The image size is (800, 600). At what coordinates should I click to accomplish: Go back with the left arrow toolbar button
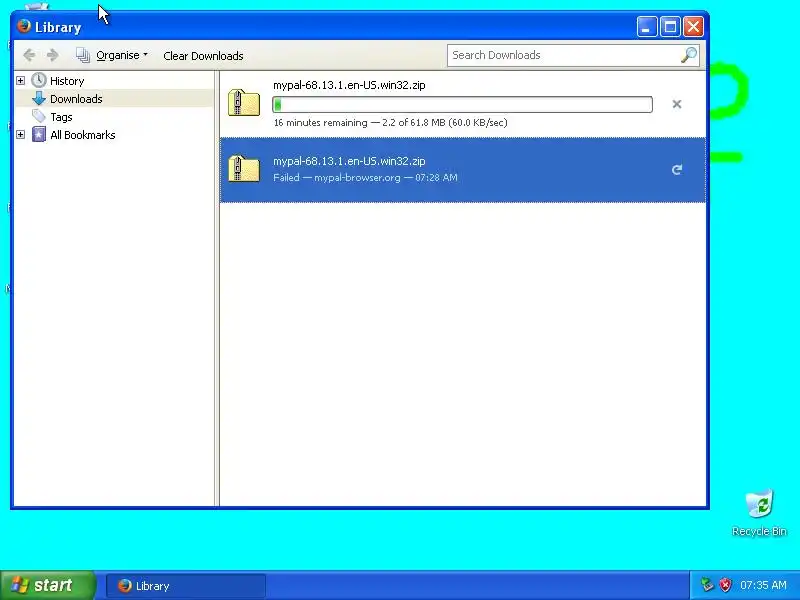click(29, 55)
